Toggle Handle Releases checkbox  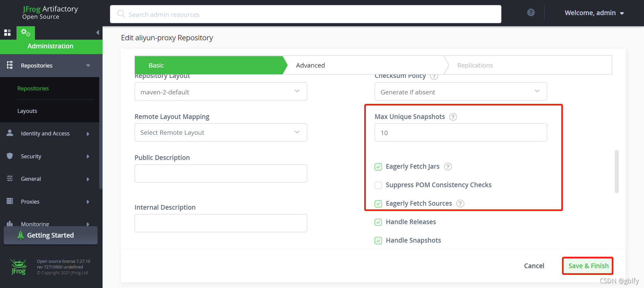point(378,222)
